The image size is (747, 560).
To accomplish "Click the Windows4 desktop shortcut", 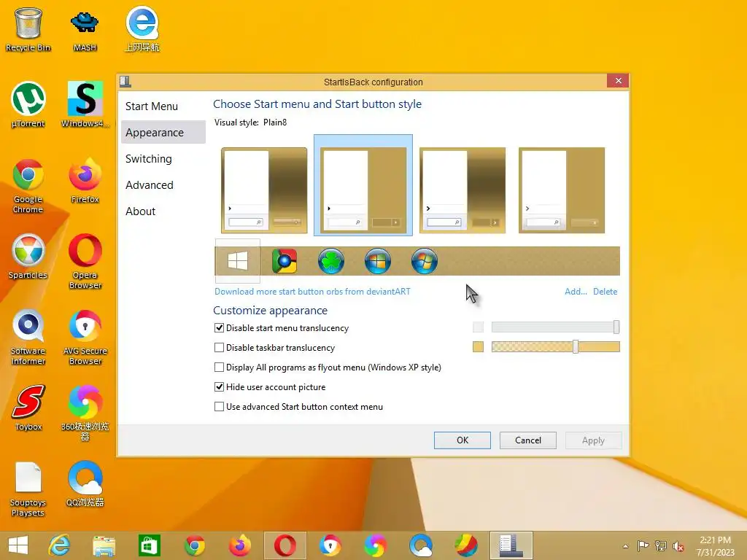I will (85, 105).
